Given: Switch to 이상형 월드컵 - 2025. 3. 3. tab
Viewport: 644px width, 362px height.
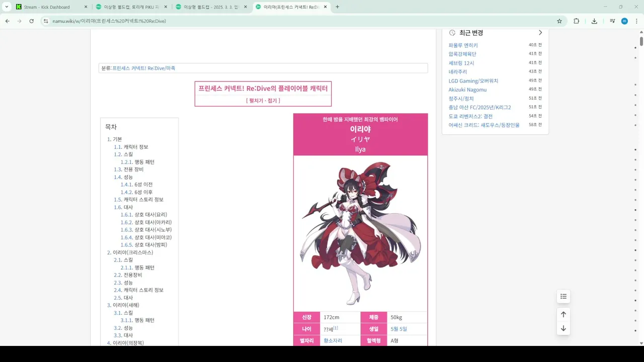Looking at the screenshot, I should click(x=212, y=7).
